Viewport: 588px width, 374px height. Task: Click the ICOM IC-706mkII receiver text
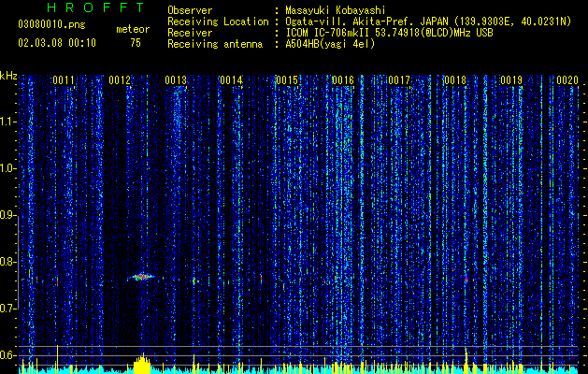click(x=389, y=33)
